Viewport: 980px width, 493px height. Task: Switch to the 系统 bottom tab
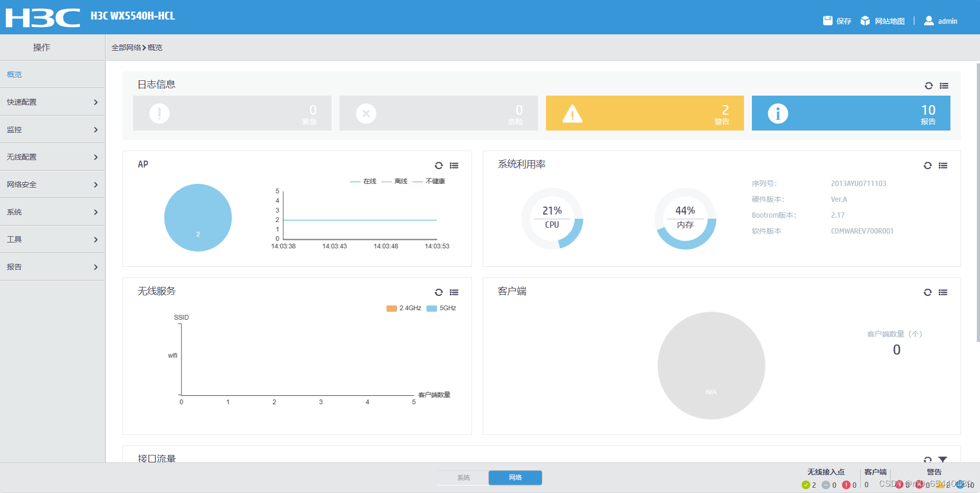463,478
